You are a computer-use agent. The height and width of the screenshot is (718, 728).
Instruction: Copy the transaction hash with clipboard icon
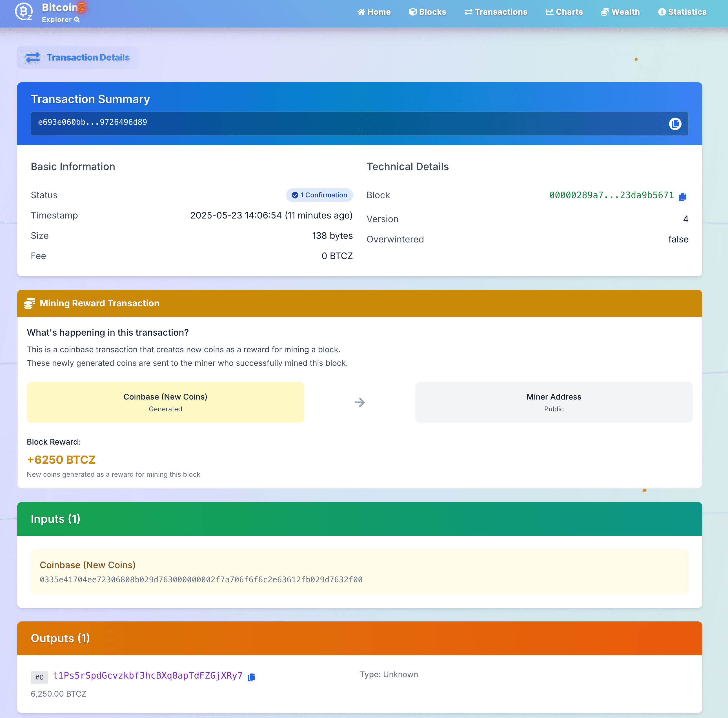coord(675,124)
